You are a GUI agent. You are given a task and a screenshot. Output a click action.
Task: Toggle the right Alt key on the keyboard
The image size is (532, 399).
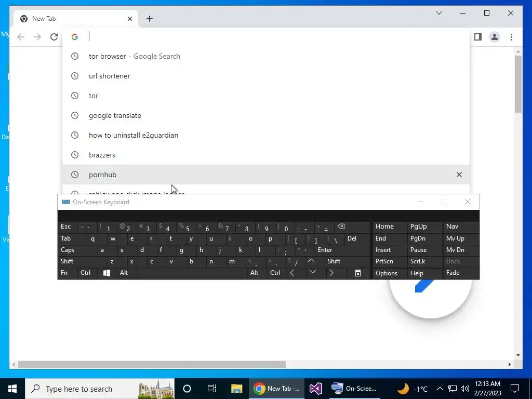(x=257, y=273)
